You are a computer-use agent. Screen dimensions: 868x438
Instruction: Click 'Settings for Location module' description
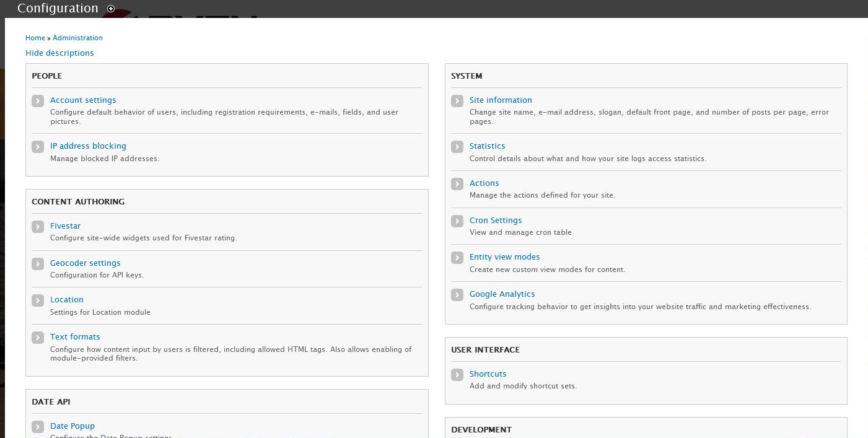(x=100, y=312)
